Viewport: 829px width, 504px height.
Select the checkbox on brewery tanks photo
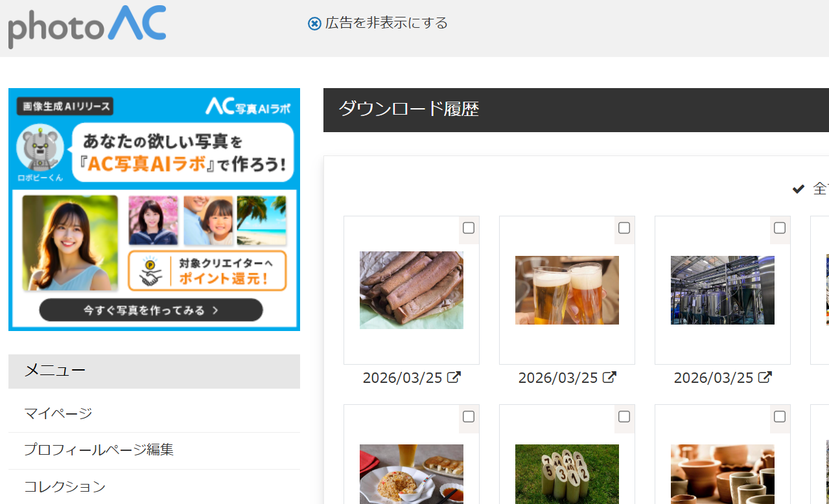pyautogui.click(x=780, y=228)
